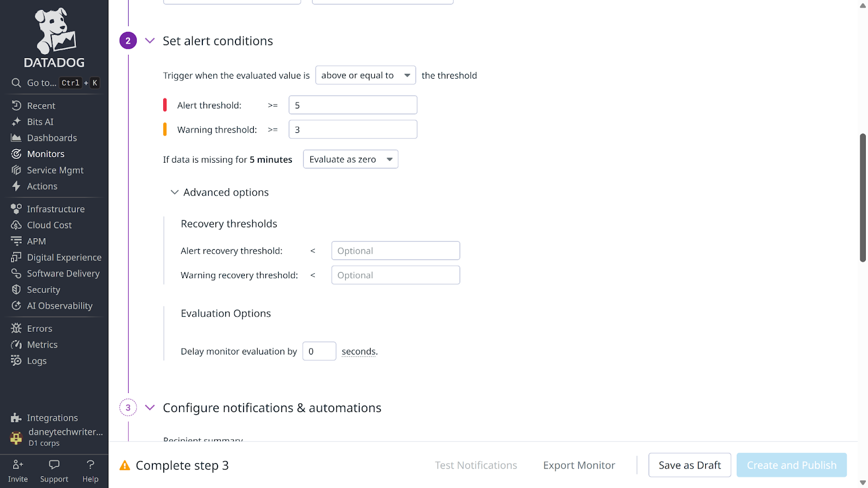The width and height of the screenshot is (868, 488).
Task: Open the 'above or equal to' dropdown
Action: pos(365,75)
